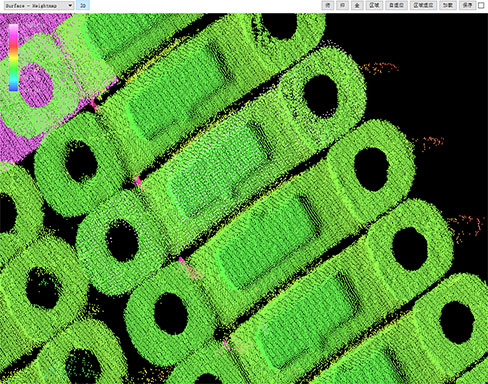Click the 加载 (load) toolbar button
This screenshot has width=488, height=384.
pos(448,5)
